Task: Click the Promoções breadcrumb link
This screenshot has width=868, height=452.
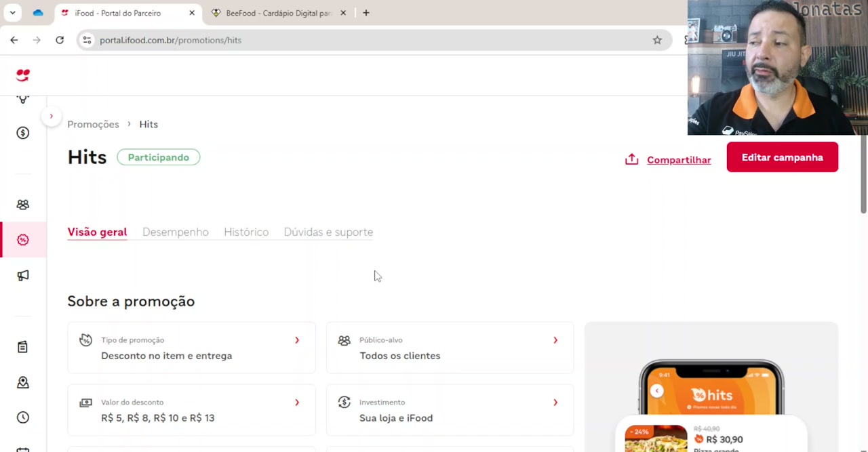Action: point(93,124)
